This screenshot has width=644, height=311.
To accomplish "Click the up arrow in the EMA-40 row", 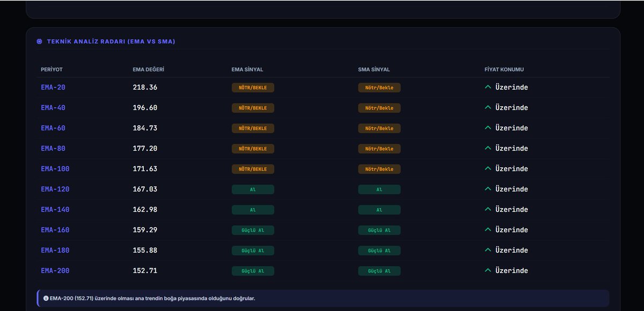I will [x=488, y=107].
